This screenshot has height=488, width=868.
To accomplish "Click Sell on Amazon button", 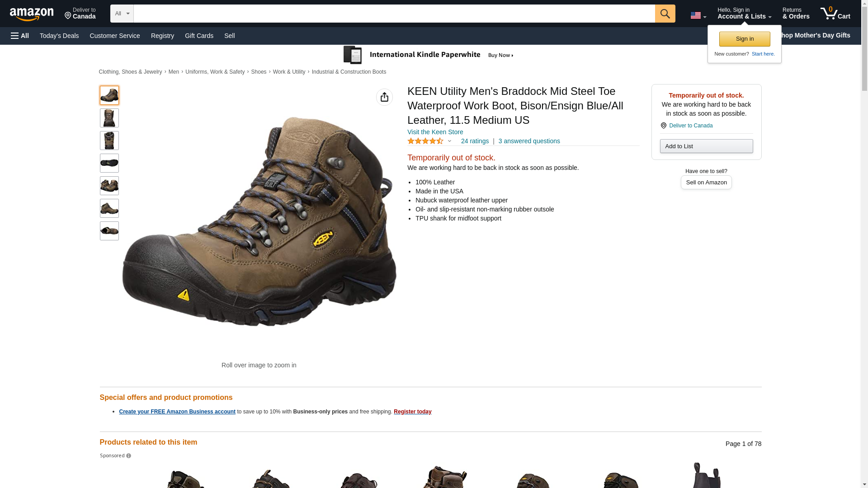I will (x=706, y=182).
